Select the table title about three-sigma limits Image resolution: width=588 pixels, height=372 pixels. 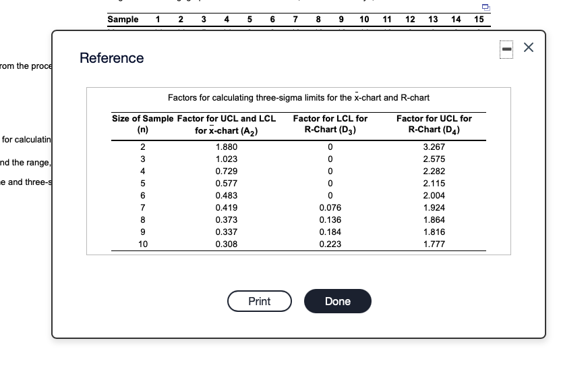[x=299, y=98]
